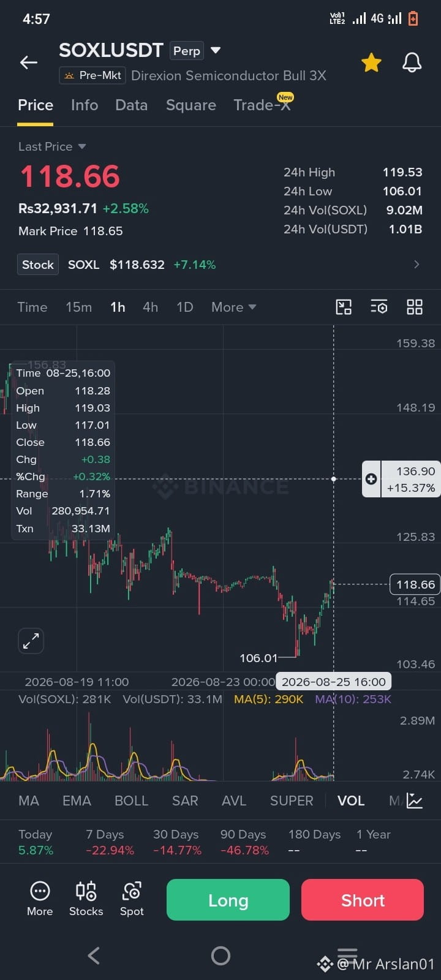This screenshot has width=441, height=980.
Task: Tap Android back navigation button
Action: tap(94, 956)
